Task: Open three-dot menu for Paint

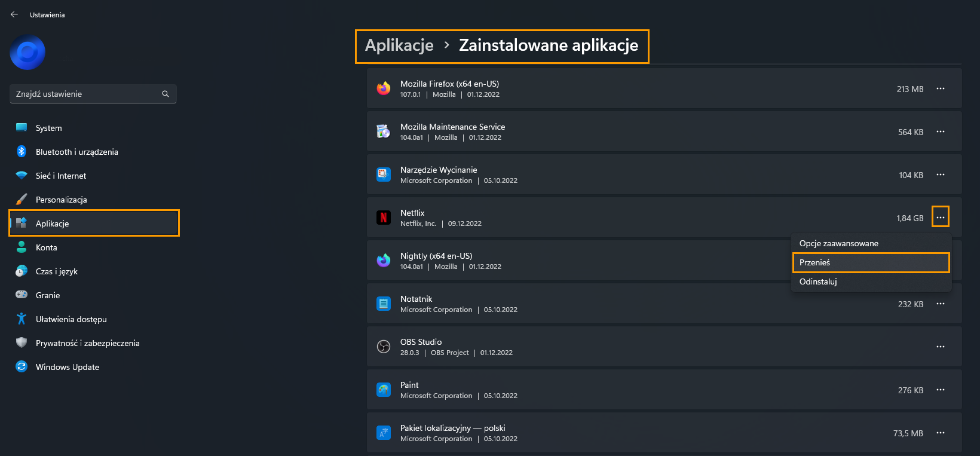Action: pyautogui.click(x=941, y=390)
